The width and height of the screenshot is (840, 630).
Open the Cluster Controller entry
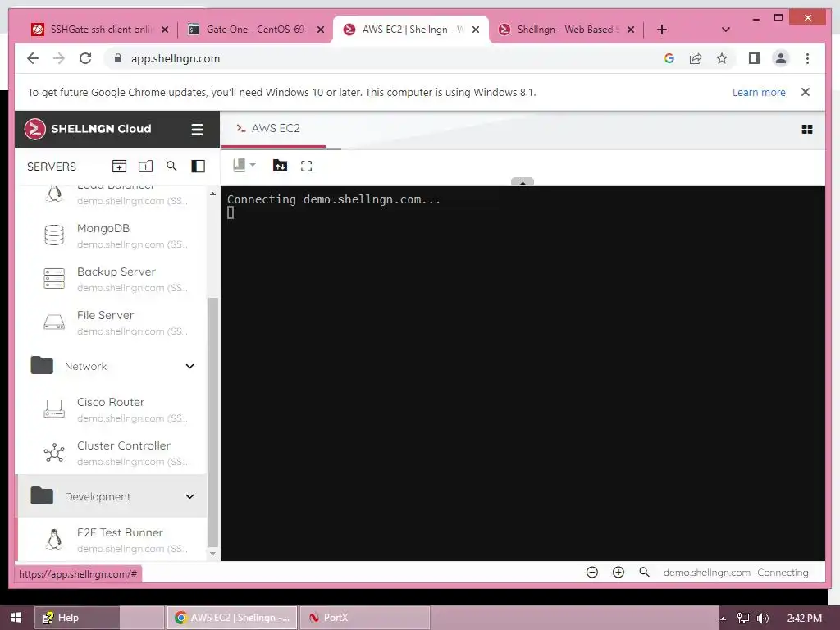tap(112, 453)
